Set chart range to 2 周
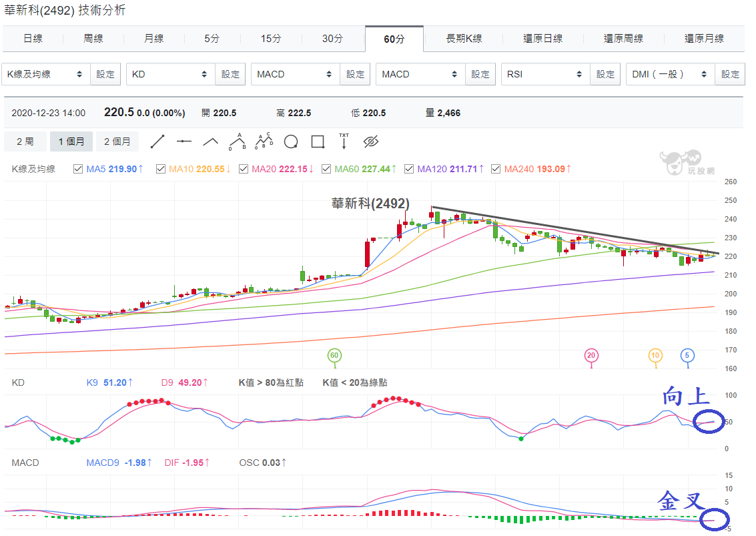 pos(25,142)
